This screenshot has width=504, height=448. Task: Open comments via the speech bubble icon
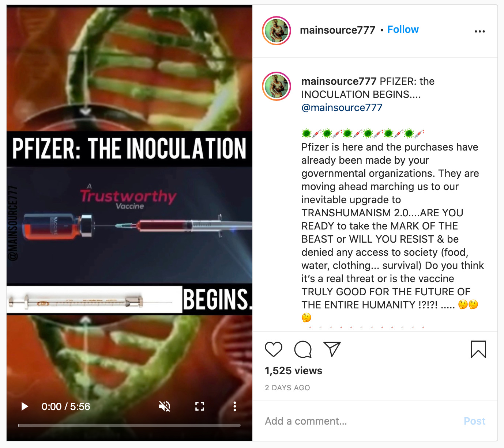coord(303,349)
